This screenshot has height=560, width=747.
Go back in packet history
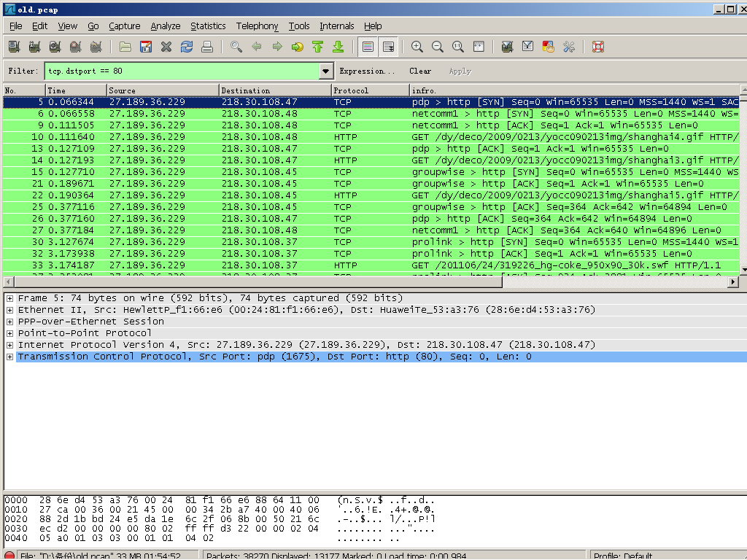pyautogui.click(x=257, y=47)
